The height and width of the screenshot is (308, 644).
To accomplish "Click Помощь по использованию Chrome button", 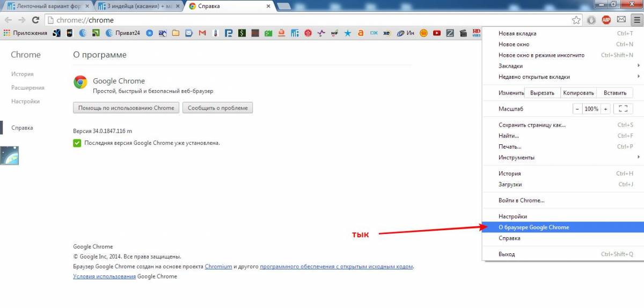I will coord(126,108).
